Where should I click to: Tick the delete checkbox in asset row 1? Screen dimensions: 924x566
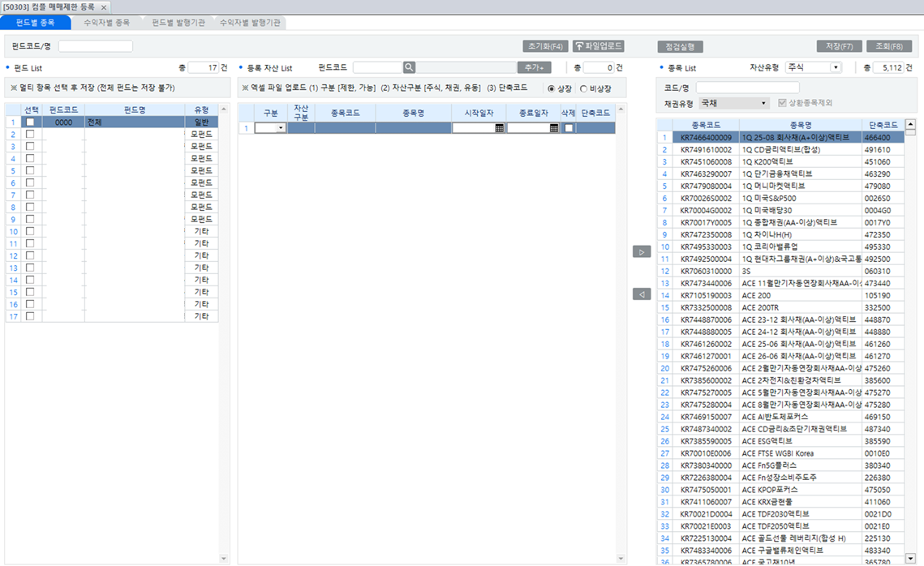pos(569,128)
